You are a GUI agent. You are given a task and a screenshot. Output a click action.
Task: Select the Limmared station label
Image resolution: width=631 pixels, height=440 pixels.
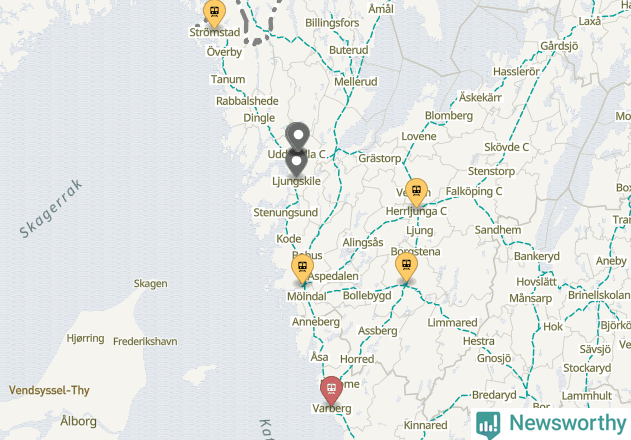point(452,322)
